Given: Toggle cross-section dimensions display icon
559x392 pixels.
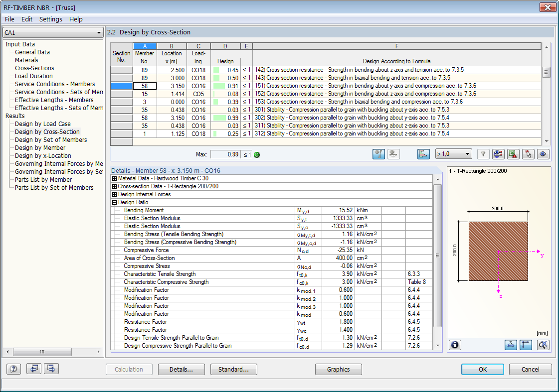Looking at the screenshot, I should (x=511, y=345).
